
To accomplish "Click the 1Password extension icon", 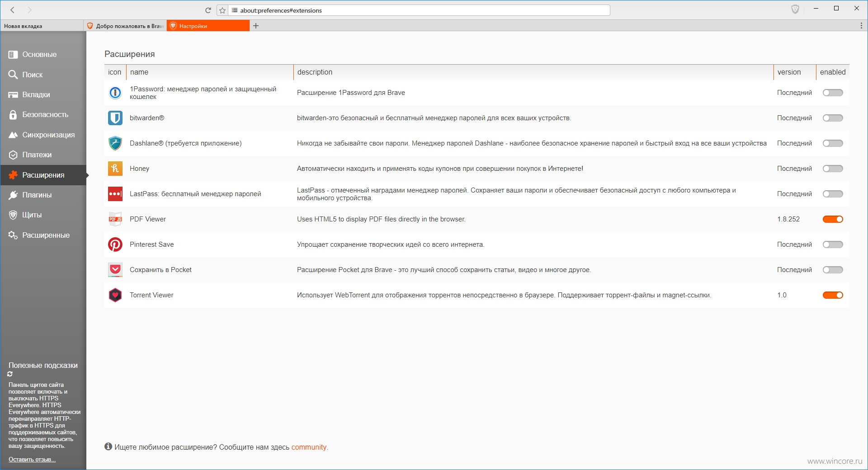I will tap(115, 93).
